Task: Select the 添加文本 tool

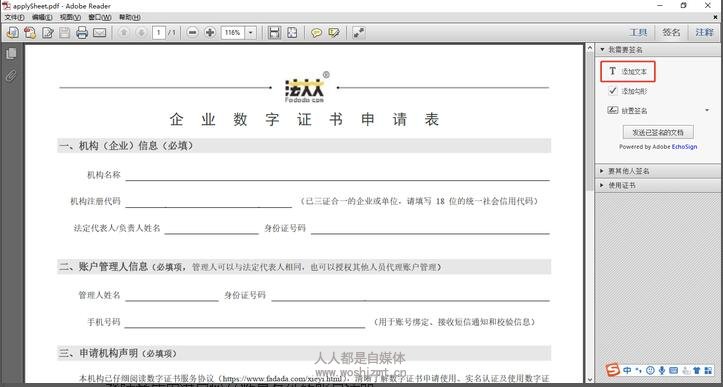Action: pos(628,71)
